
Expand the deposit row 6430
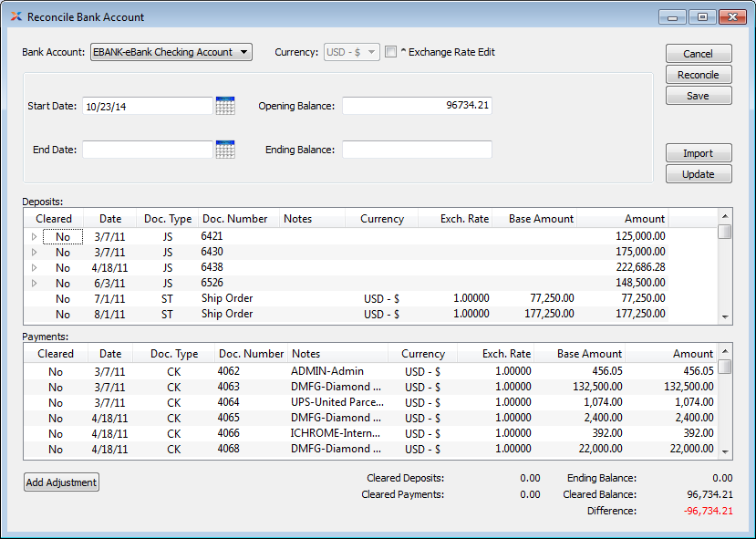point(35,253)
